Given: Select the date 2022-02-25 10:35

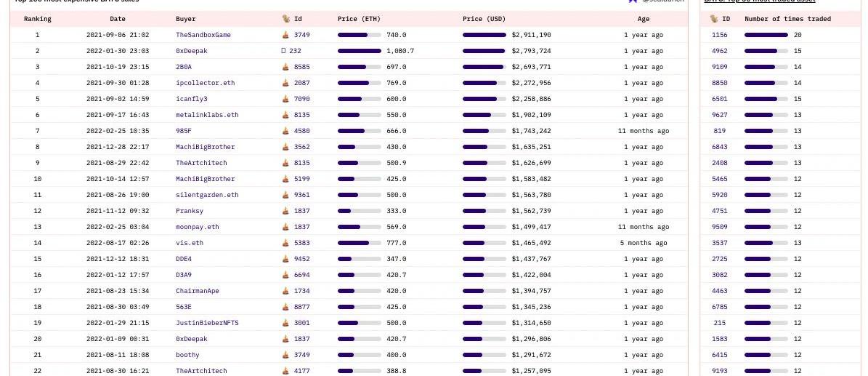Looking at the screenshot, I should click(x=118, y=132).
